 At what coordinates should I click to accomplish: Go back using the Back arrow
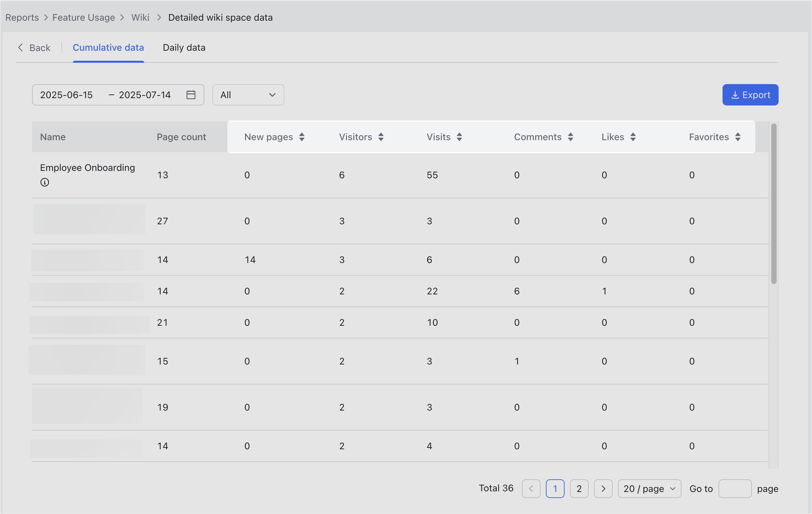pos(34,47)
